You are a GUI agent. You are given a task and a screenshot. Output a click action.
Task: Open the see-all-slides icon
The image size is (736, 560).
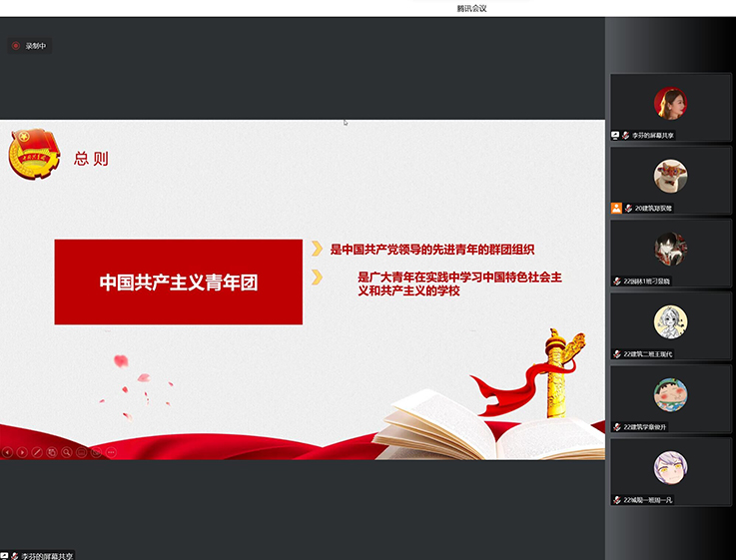(x=52, y=452)
